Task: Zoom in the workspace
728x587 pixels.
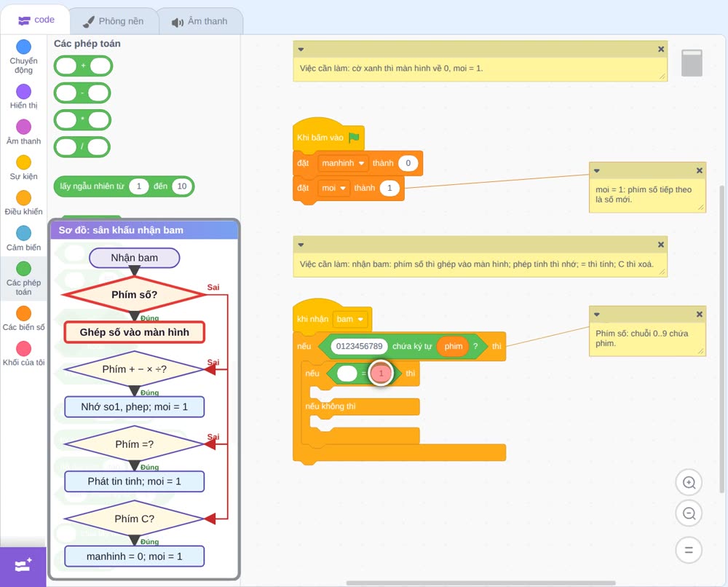Action: pyautogui.click(x=689, y=483)
